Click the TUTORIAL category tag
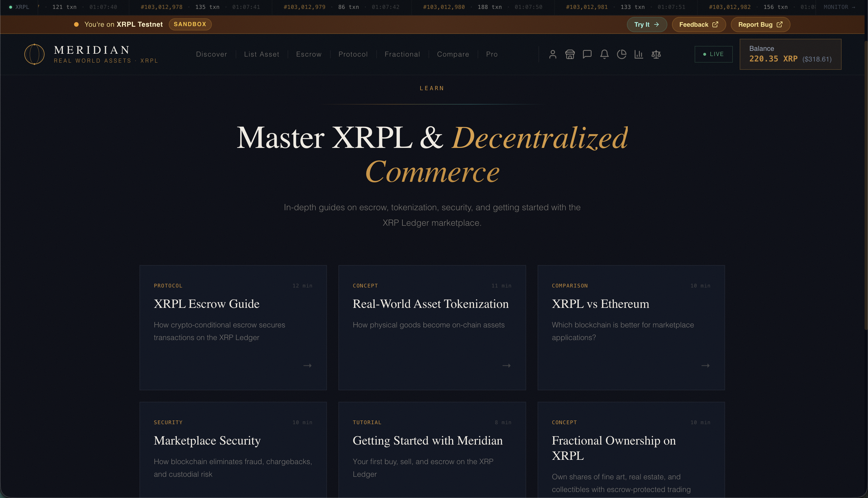Viewport: 868px width, 498px height. click(x=367, y=422)
